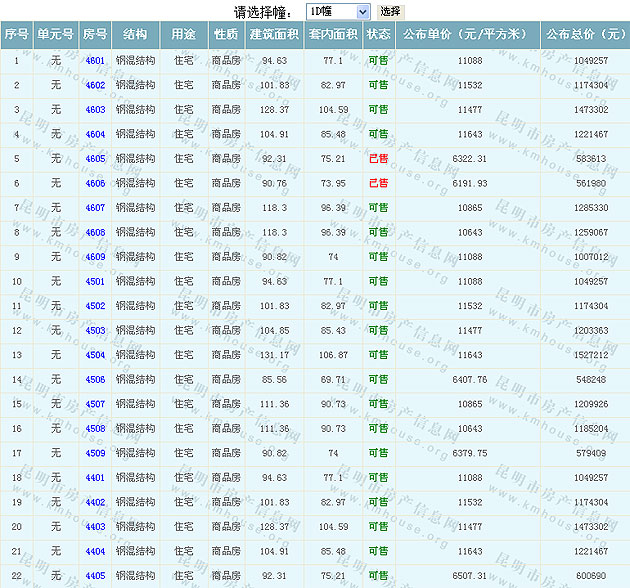The height and width of the screenshot is (588, 630).
Task: Open room 4503 link
Action: click(x=95, y=330)
